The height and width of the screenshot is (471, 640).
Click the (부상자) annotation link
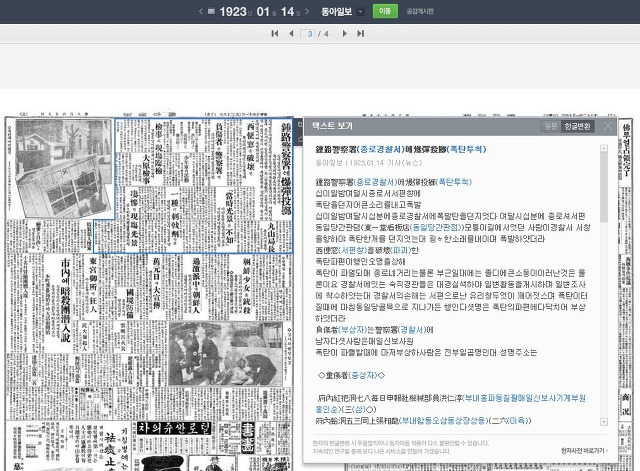352,330
